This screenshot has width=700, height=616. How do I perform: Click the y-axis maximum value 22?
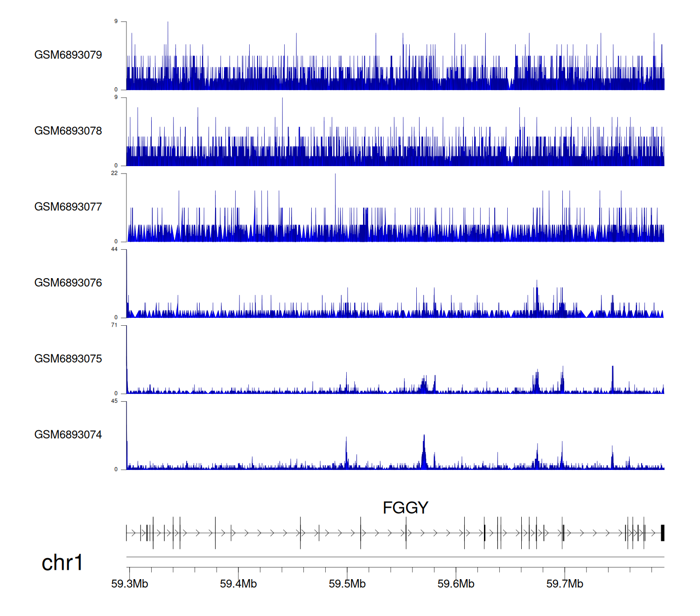coord(114,173)
